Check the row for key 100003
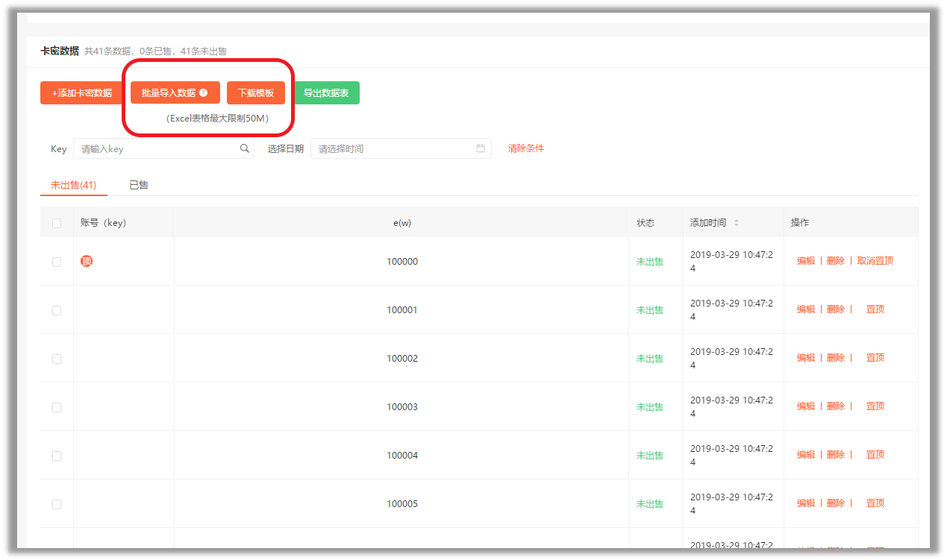947x560 pixels. [x=57, y=407]
